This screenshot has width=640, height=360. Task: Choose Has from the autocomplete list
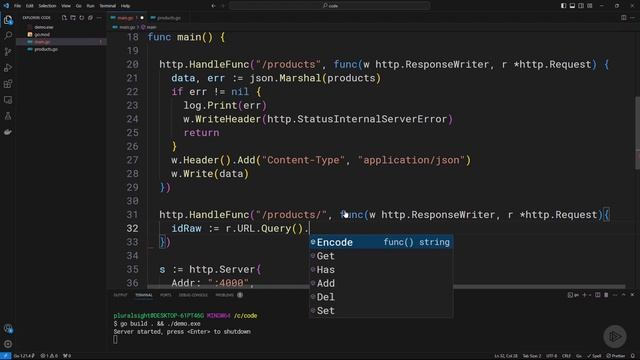coord(381,269)
